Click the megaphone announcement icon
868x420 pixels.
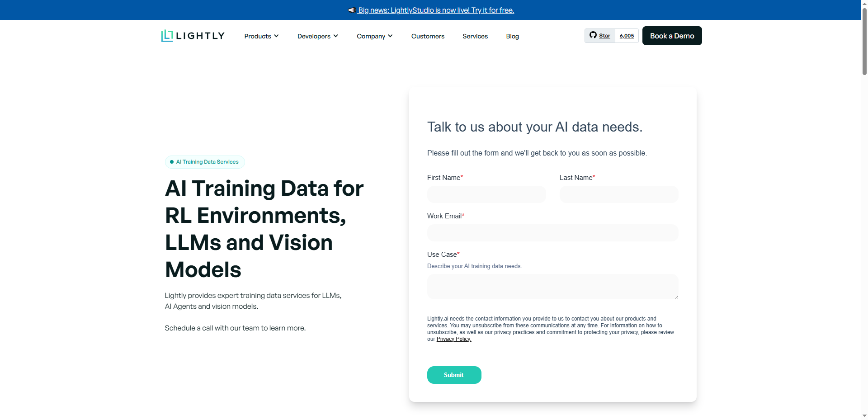point(352,10)
